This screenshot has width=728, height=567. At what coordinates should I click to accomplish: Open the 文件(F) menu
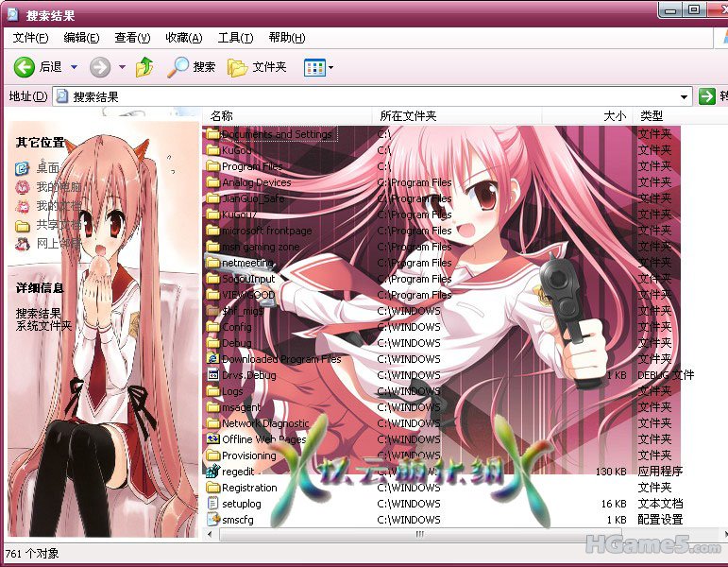click(x=30, y=38)
